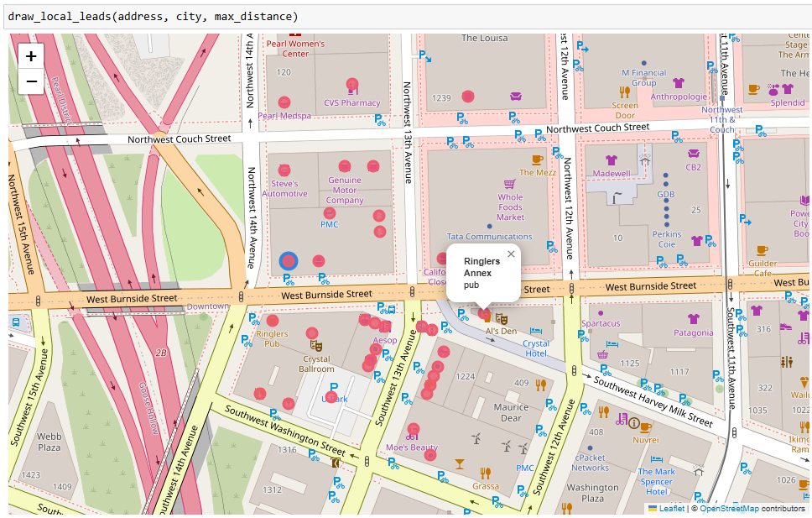Viewport: 812px width, 518px height.
Task: Click the Grassa restaurant fork icon
Action: click(485, 473)
